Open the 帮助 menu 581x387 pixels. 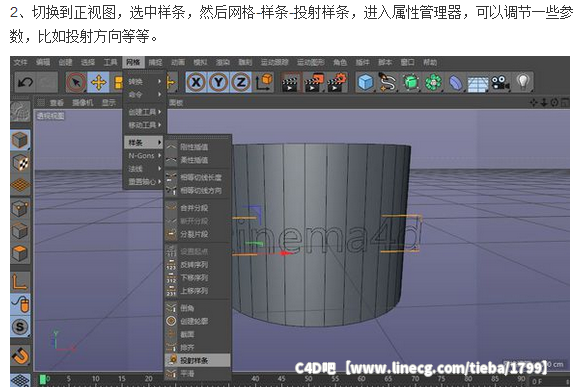pyautogui.click(x=430, y=62)
